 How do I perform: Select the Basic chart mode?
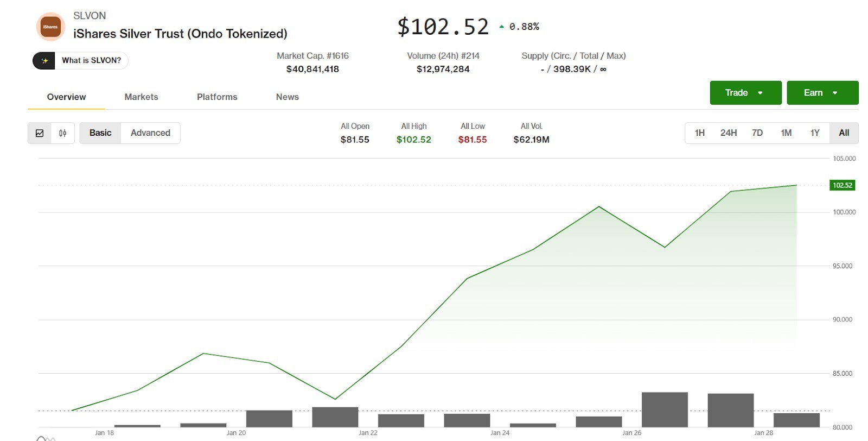pyautogui.click(x=100, y=133)
